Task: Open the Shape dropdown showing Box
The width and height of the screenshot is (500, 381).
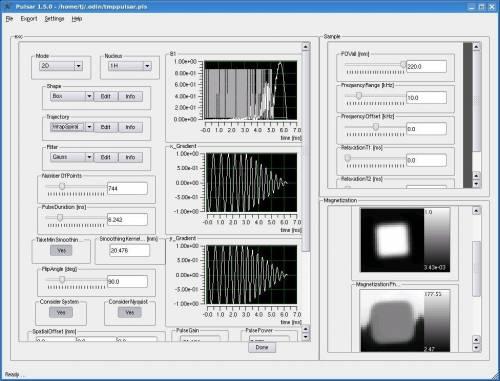Action: 72,96
